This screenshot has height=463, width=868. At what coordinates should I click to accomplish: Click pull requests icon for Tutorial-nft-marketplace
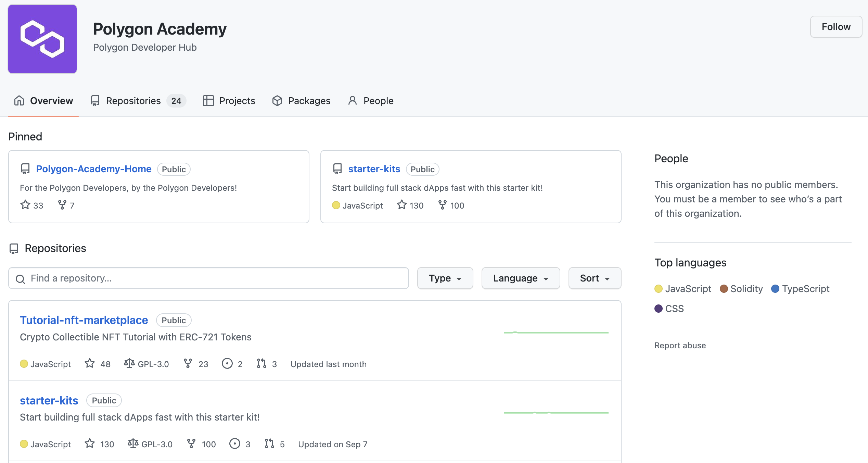pyautogui.click(x=261, y=363)
